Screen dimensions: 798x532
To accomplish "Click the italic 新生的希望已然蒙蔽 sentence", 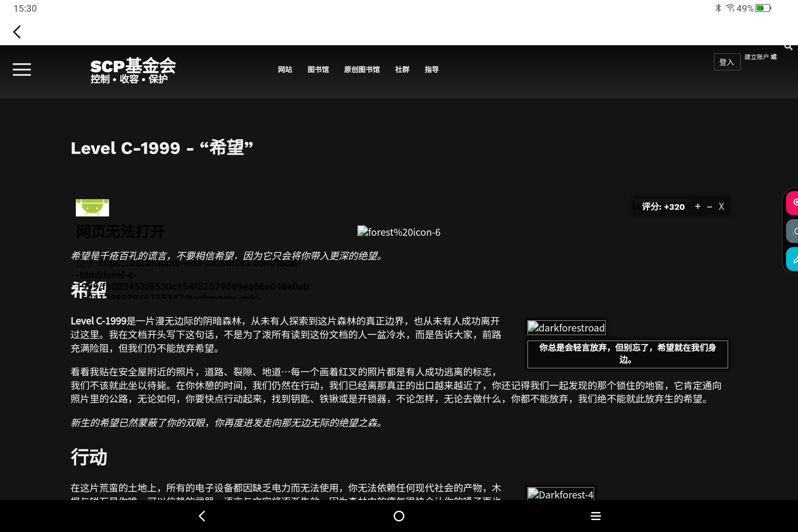I will point(227,422).
